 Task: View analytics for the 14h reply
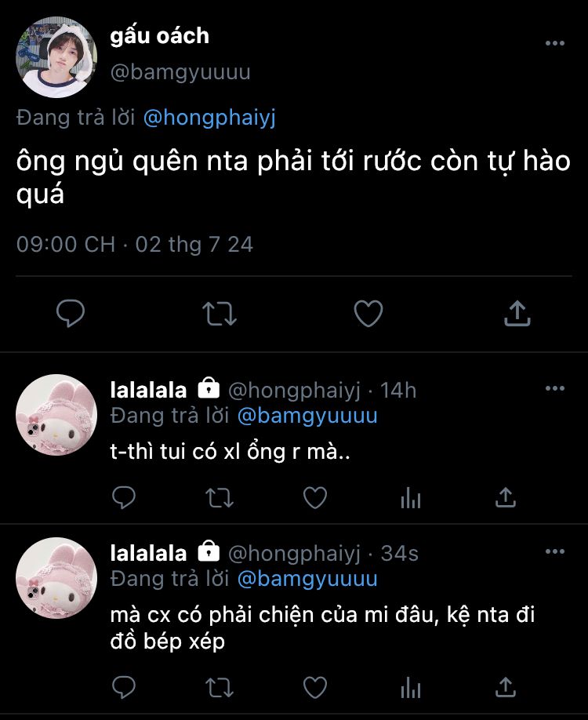[x=411, y=498]
